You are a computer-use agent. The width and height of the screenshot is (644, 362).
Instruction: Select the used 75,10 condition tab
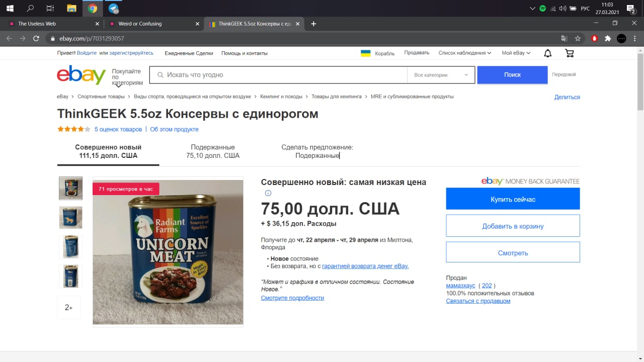[x=213, y=151]
